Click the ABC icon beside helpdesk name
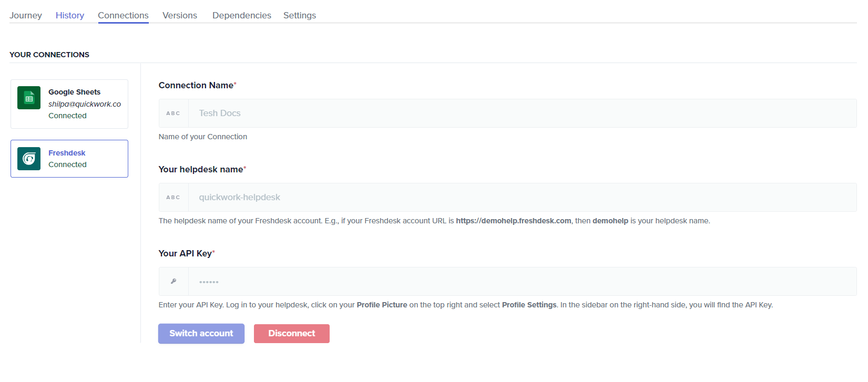Screen dimensions: 868x382 pyautogui.click(x=173, y=197)
